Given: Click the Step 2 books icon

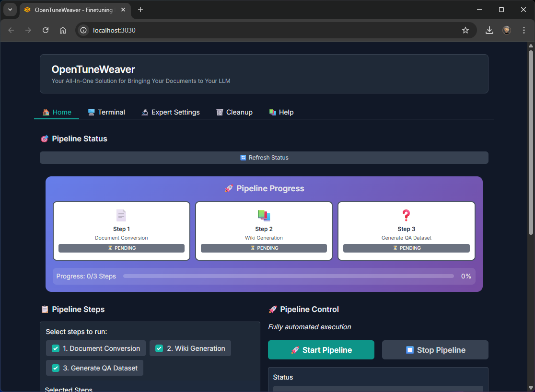Looking at the screenshot, I should pos(264,215).
